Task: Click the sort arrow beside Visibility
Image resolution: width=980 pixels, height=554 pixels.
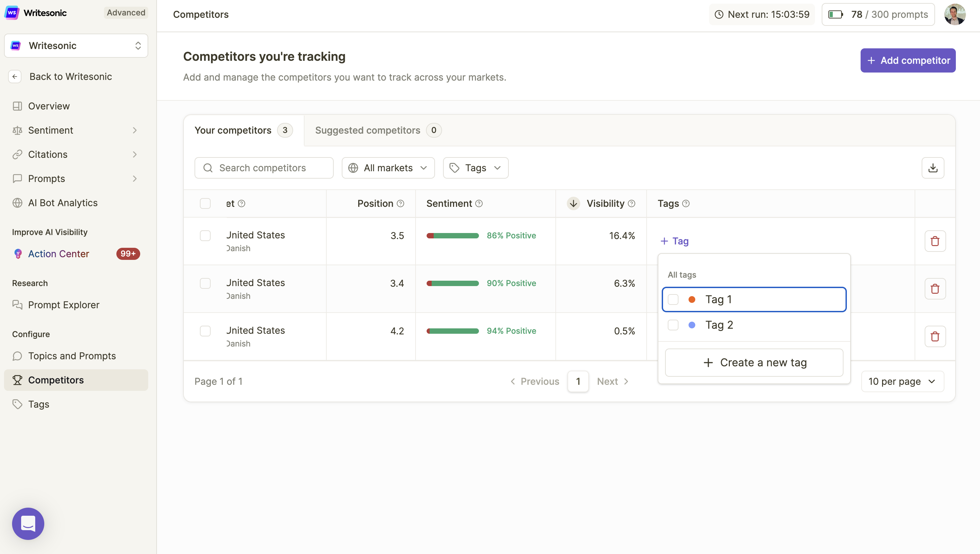Action: (573, 203)
